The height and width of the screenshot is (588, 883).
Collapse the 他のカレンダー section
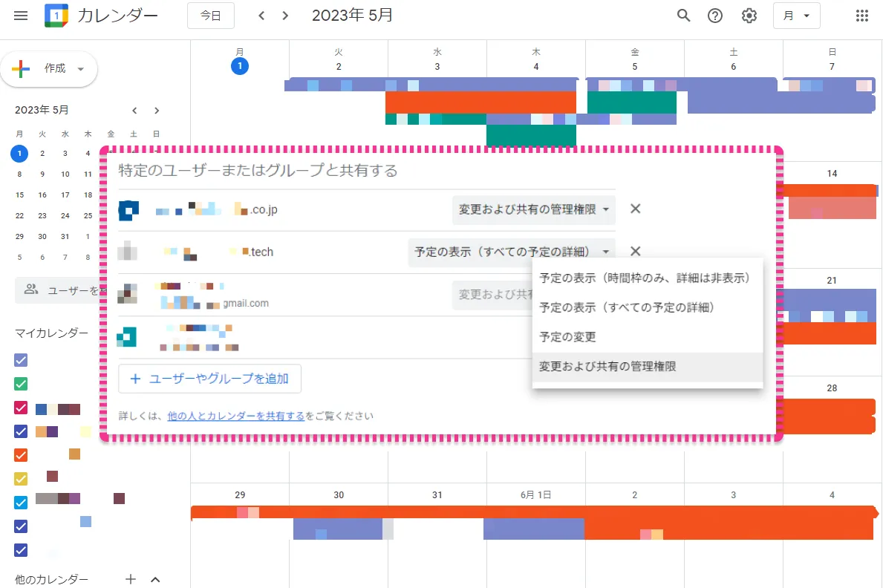pyautogui.click(x=155, y=579)
